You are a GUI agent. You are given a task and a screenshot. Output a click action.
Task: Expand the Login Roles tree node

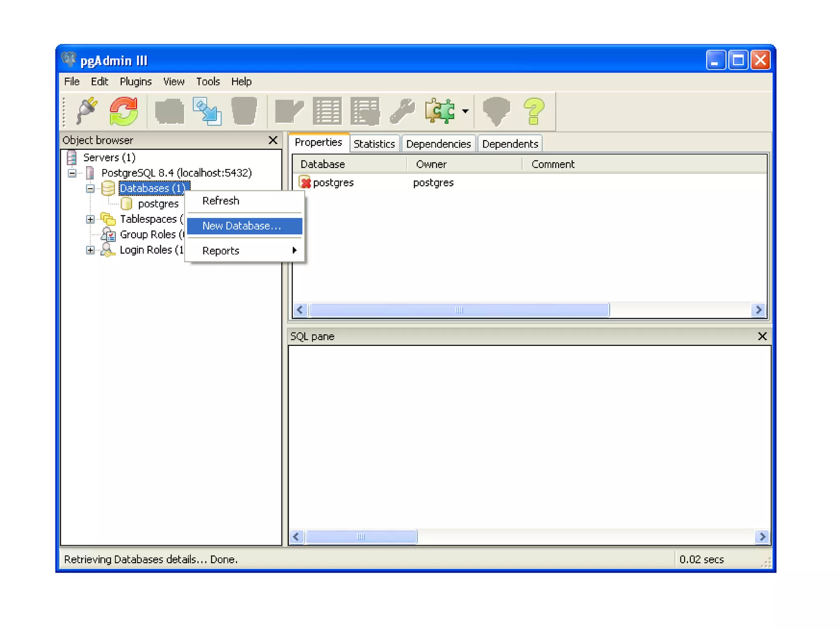[x=90, y=250]
